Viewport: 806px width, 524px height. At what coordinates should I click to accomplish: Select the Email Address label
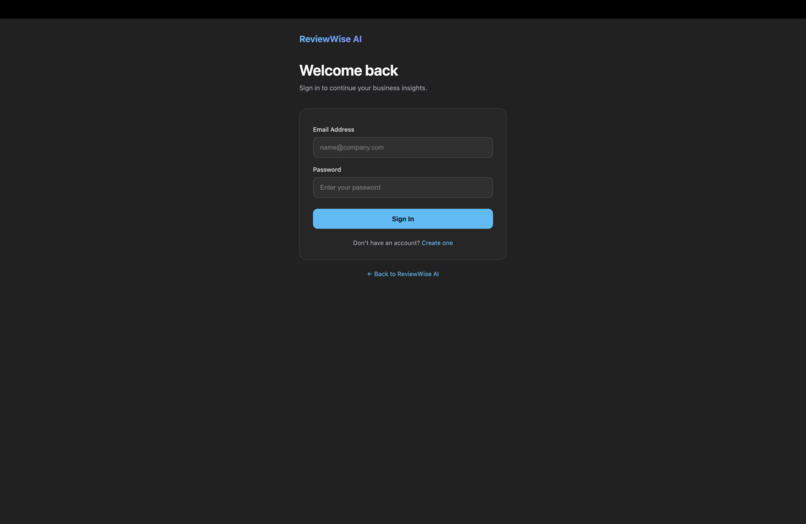pos(333,130)
